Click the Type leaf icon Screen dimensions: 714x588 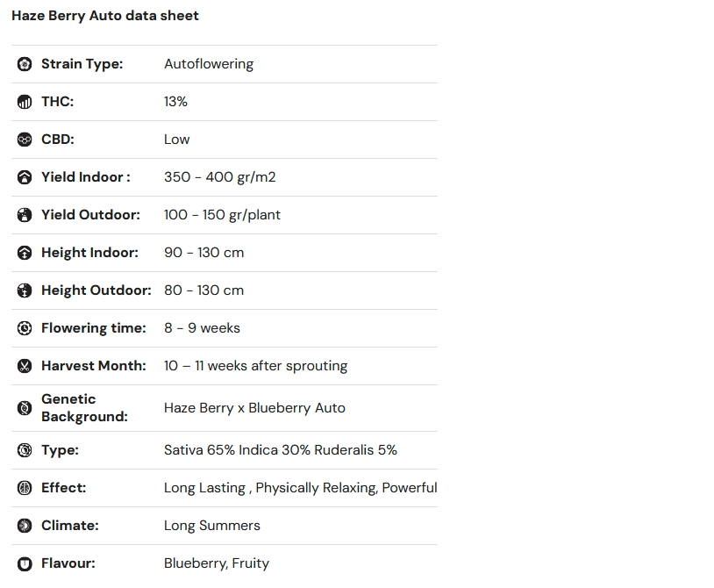pyautogui.click(x=25, y=450)
